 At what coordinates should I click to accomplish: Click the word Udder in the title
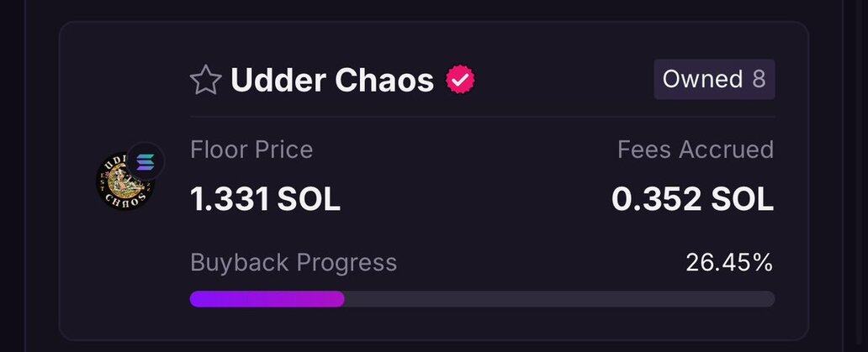pos(278,80)
